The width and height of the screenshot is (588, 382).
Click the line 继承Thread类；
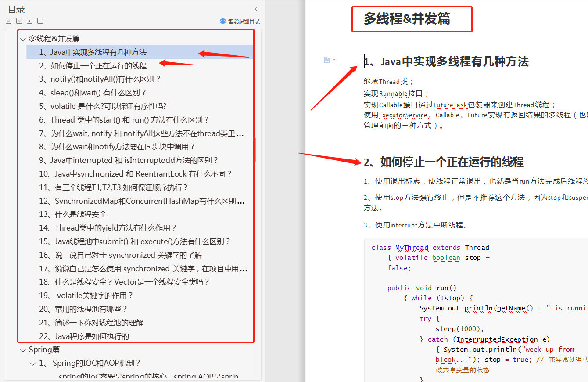pos(389,82)
